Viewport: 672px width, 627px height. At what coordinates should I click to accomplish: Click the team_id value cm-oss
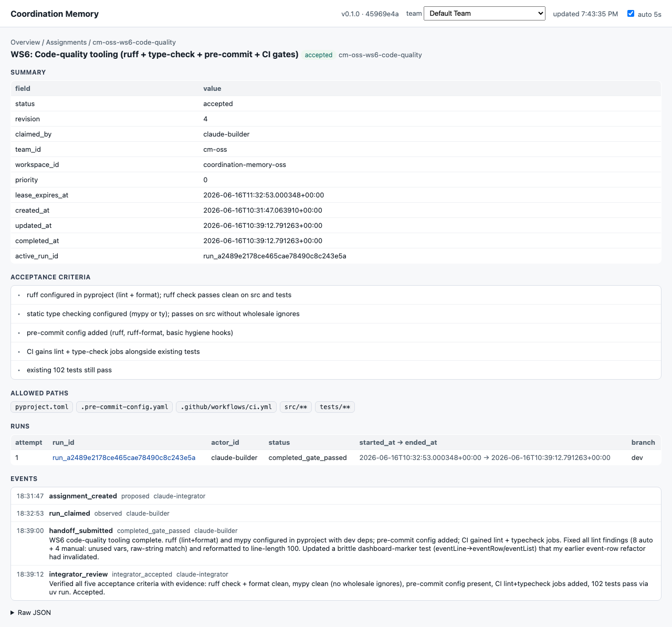pyautogui.click(x=215, y=149)
